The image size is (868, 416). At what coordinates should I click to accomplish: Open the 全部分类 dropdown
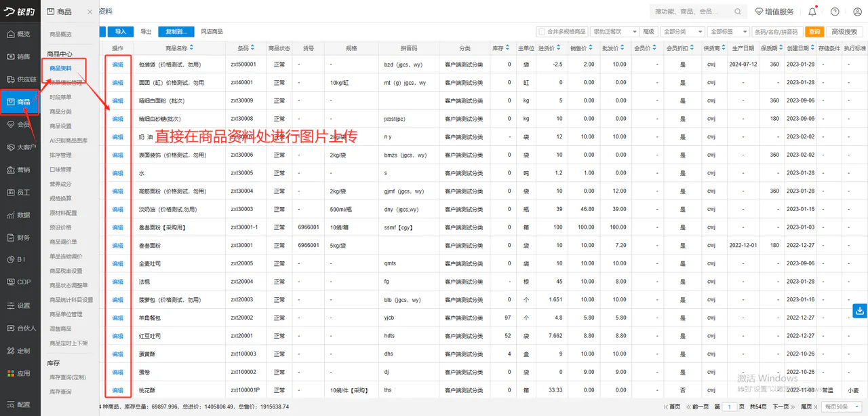point(682,32)
